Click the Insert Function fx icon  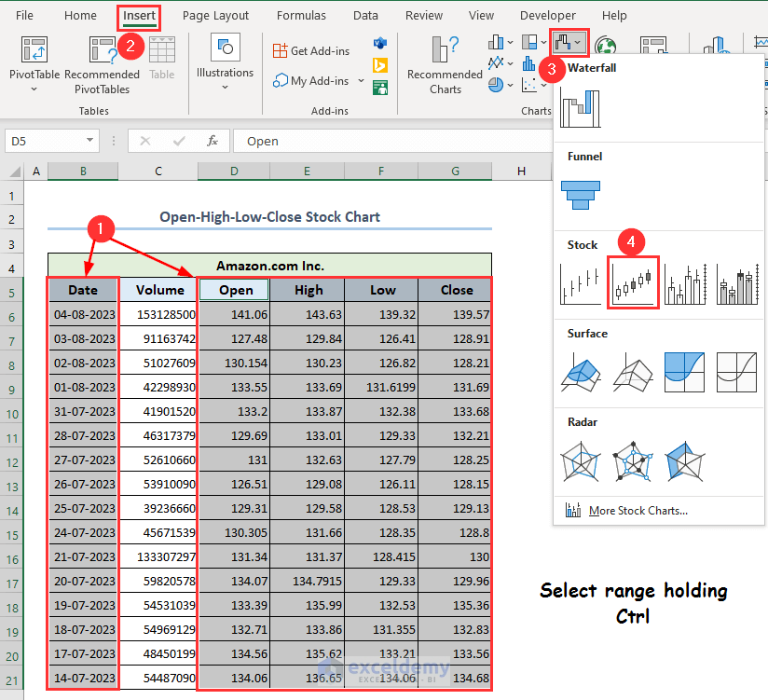[x=213, y=141]
